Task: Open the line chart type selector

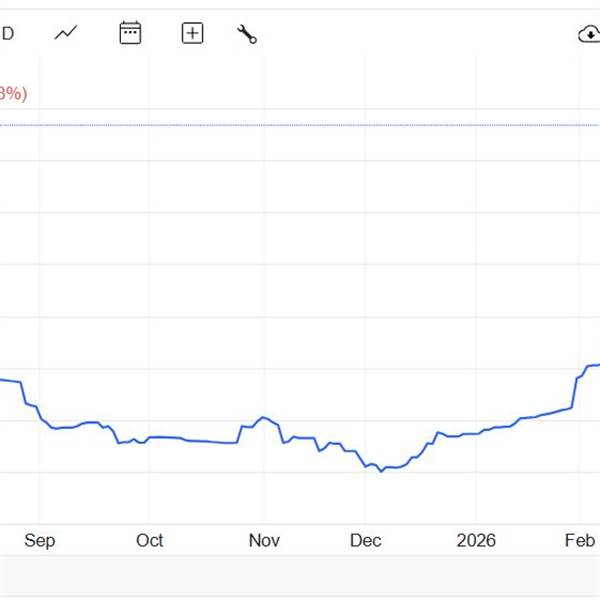Action: click(x=66, y=33)
